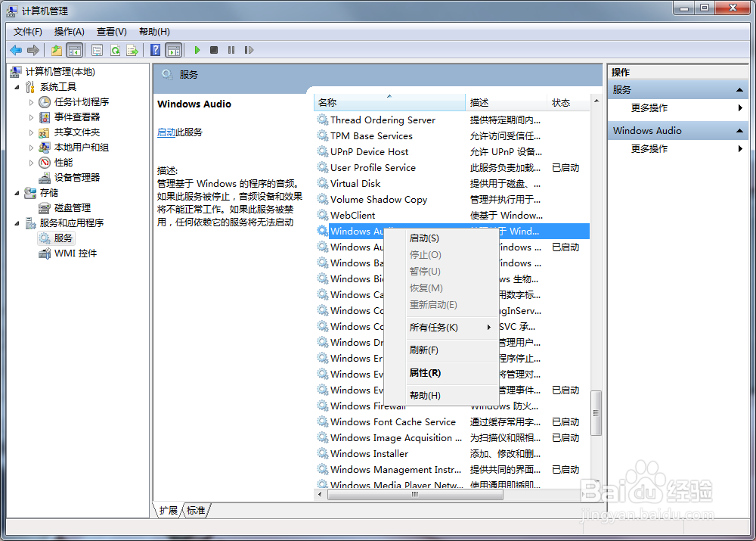Select Volume Shadow Copy service

tap(452, 199)
